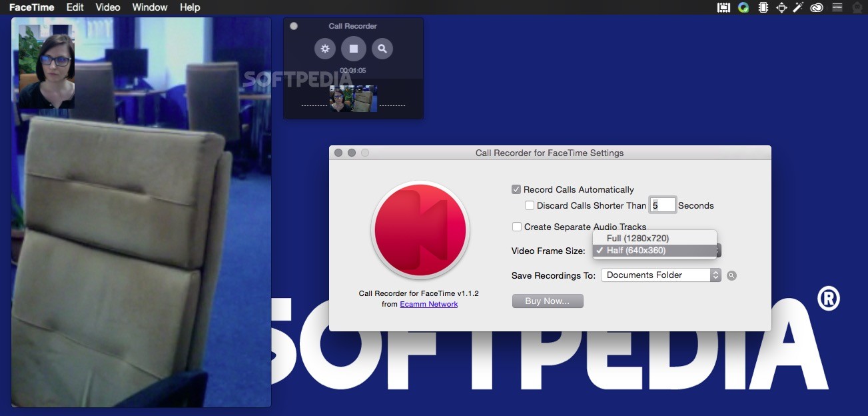
Task: Click the magic wand icon in menu bar
Action: pyautogui.click(x=797, y=7)
